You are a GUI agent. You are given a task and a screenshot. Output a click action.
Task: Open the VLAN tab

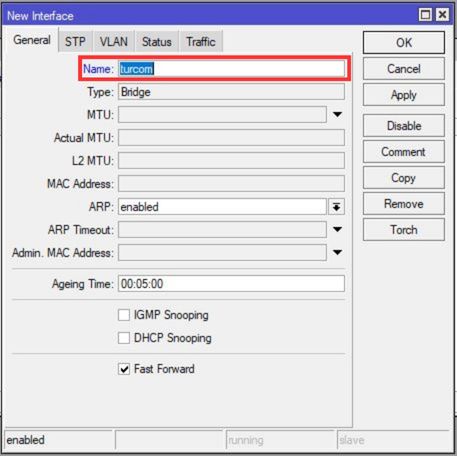[x=114, y=42]
